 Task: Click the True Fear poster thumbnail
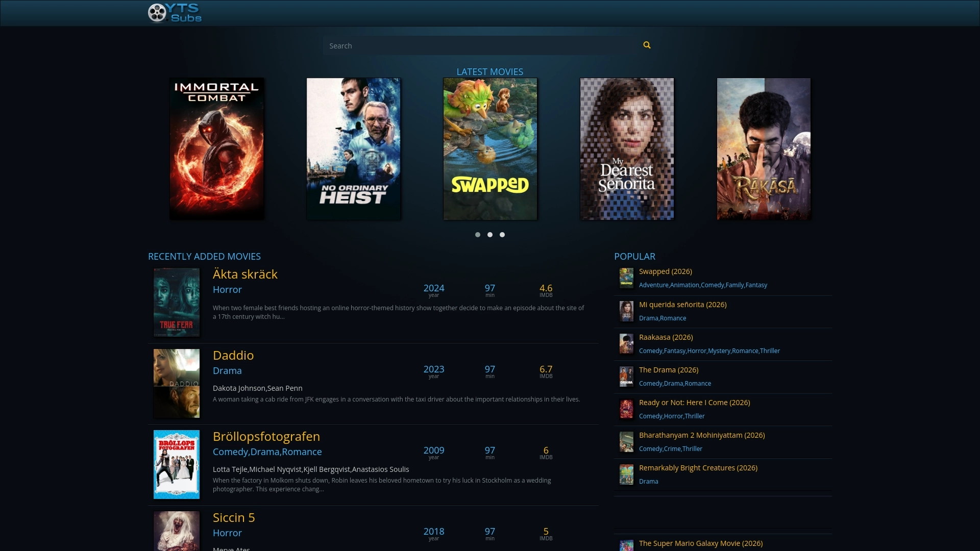tap(177, 302)
